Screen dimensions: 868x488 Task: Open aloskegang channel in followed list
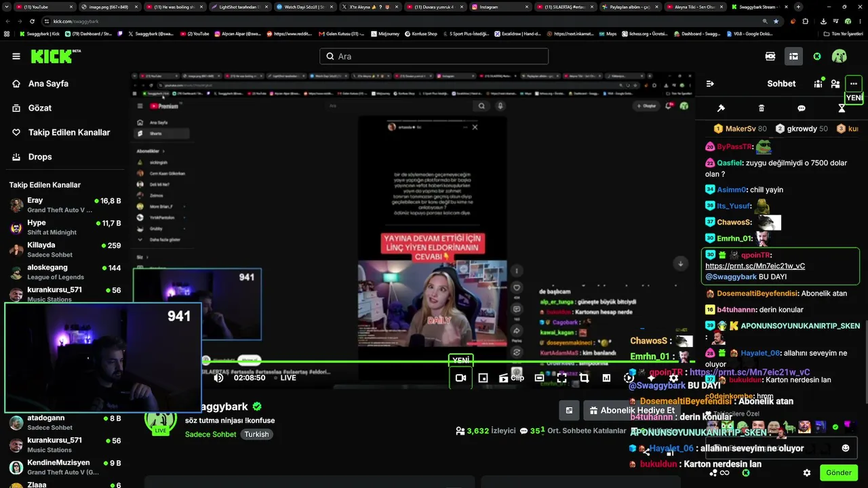[x=65, y=272]
